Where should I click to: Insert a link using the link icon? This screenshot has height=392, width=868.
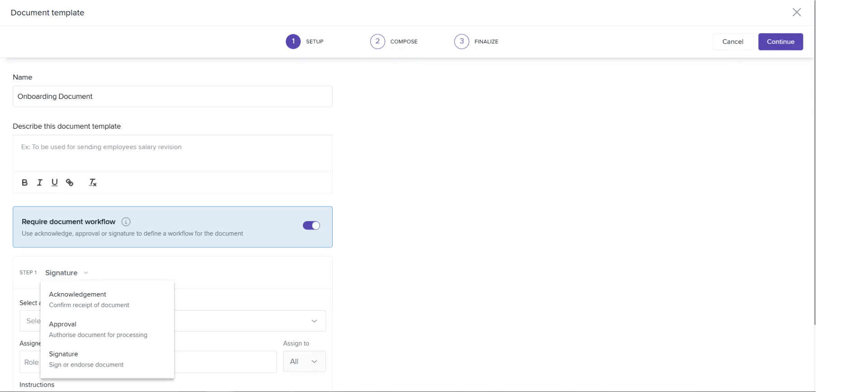pyautogui.click(x=70, y=182)
